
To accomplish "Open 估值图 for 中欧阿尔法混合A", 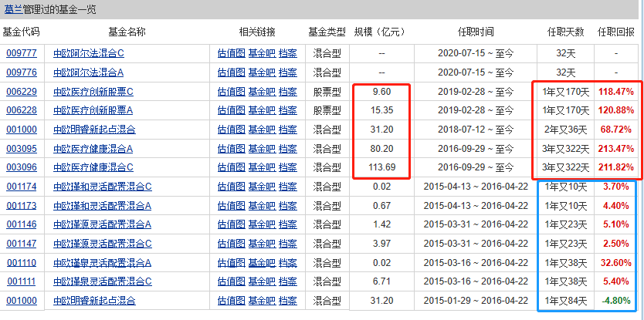I will [x=231, y=72].
